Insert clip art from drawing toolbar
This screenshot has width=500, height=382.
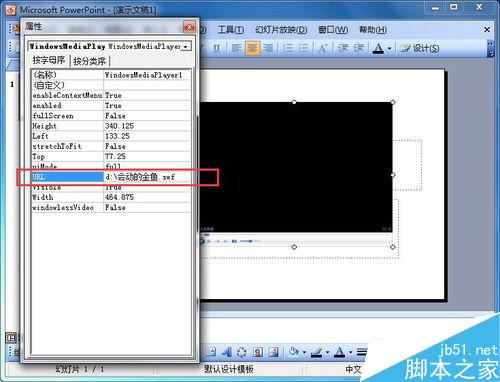coord(258,352)
